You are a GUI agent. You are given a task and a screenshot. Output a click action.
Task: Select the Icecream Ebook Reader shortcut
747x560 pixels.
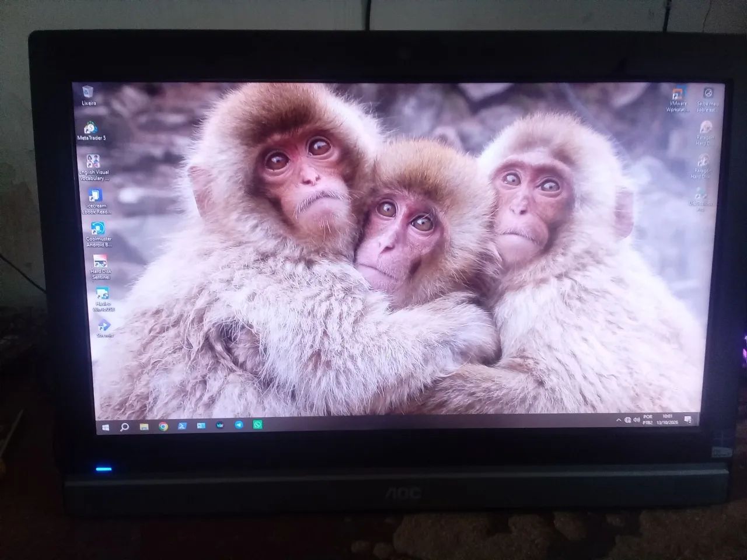coord(95,202)
